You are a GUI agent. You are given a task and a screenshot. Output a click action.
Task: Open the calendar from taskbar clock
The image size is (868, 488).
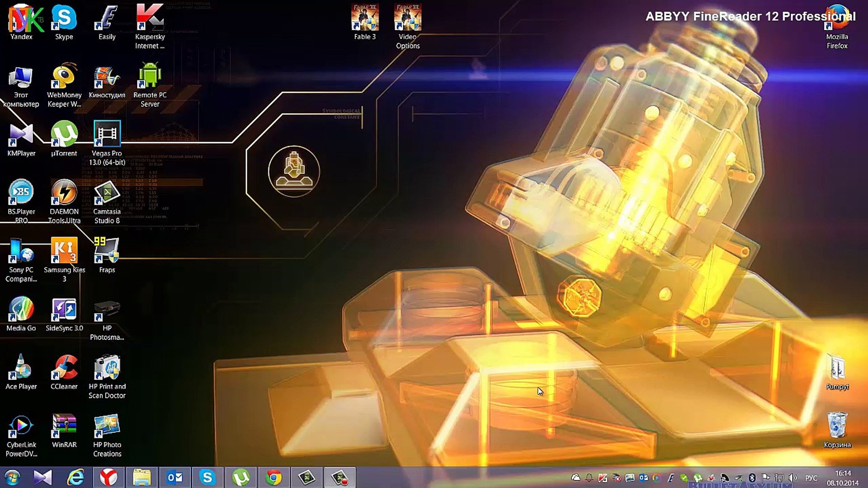click(x=843, y=478)
